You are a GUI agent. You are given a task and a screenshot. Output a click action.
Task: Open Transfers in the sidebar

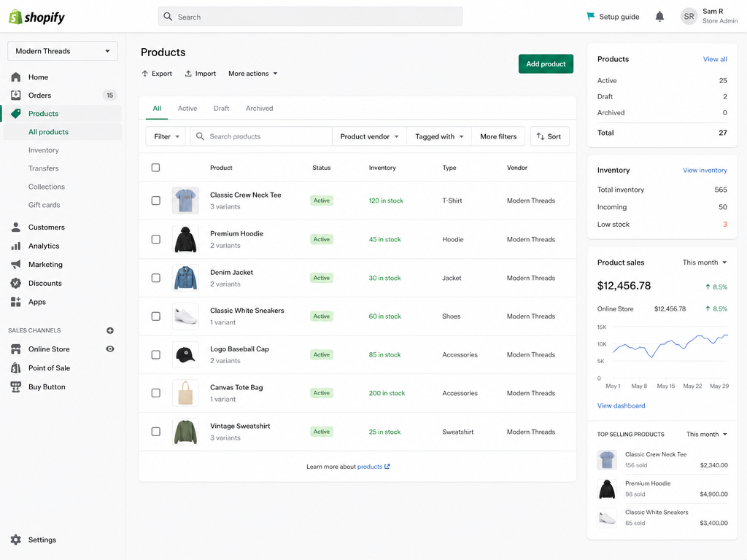click(x=43, y=168)
